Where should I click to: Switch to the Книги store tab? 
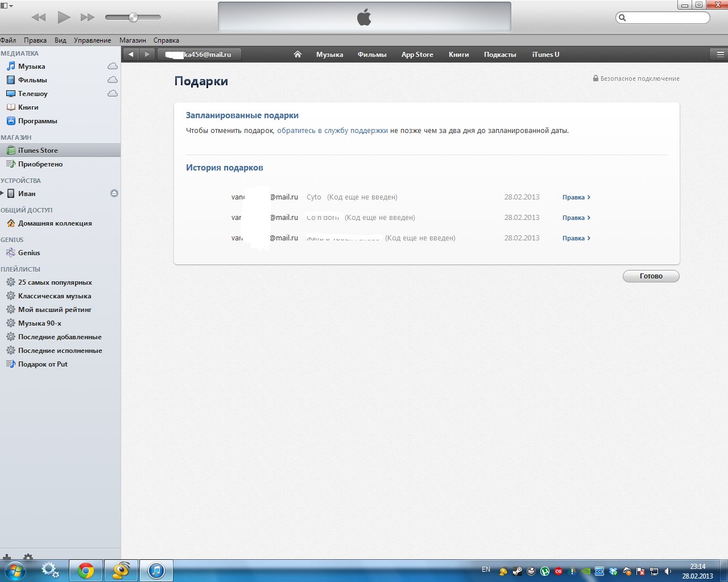[458, 55]
